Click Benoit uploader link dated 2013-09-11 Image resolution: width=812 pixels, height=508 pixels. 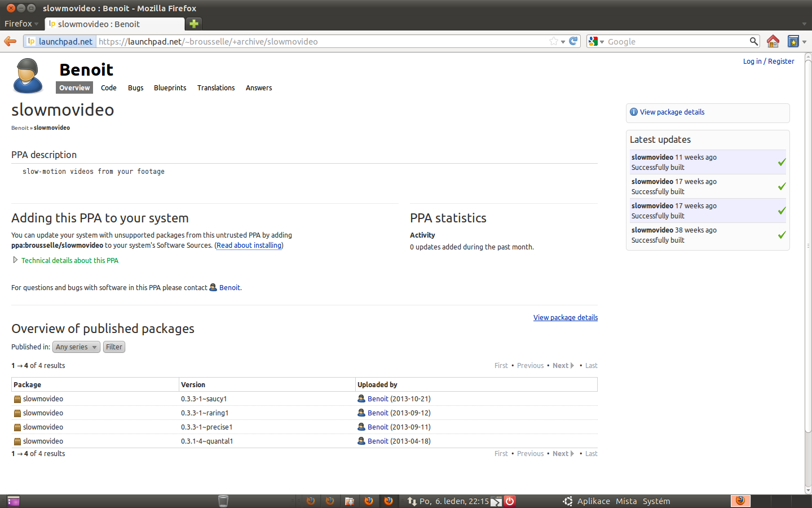pos(378,427)
